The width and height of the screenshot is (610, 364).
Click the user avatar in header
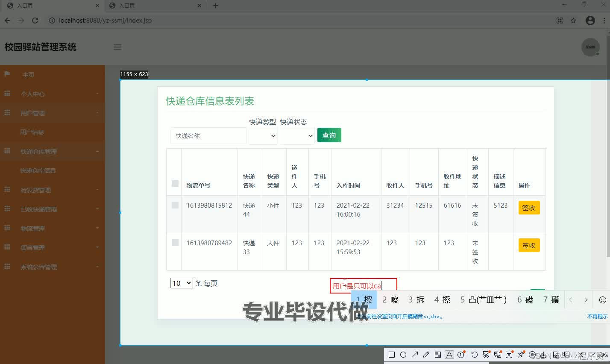[x=590, y=47]
